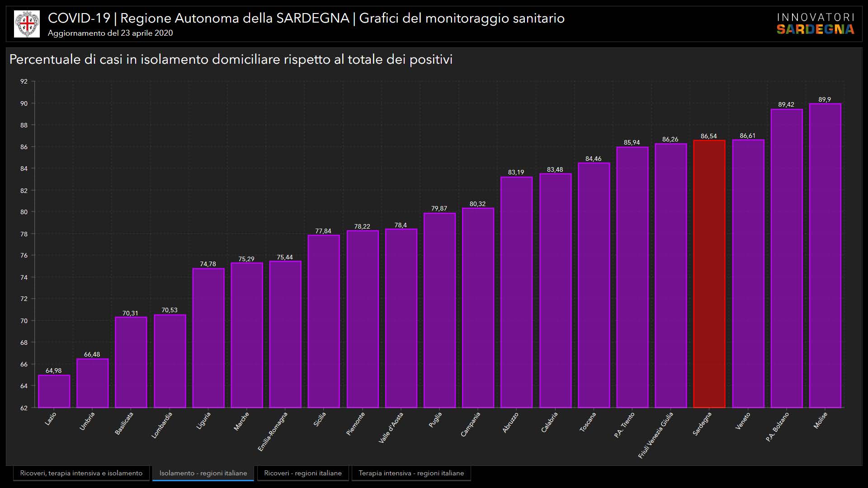Click the Emilia-Romagna axis label

(x=273, y=432)
